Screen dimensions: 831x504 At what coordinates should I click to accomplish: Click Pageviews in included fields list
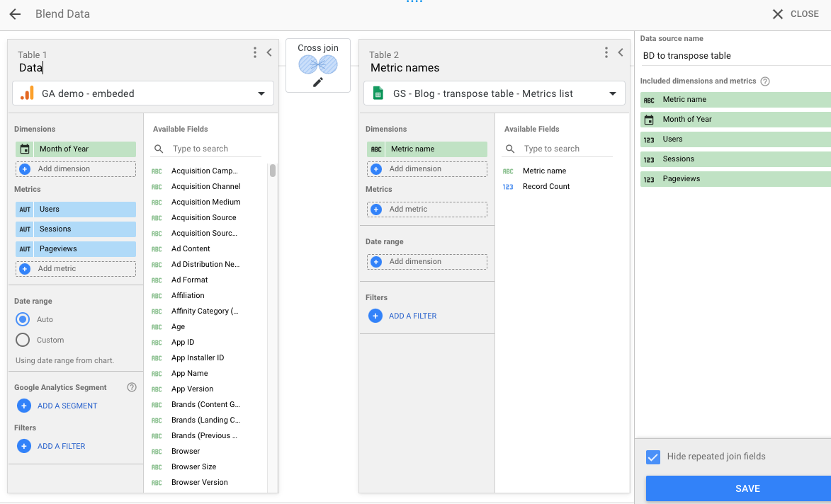735,180
